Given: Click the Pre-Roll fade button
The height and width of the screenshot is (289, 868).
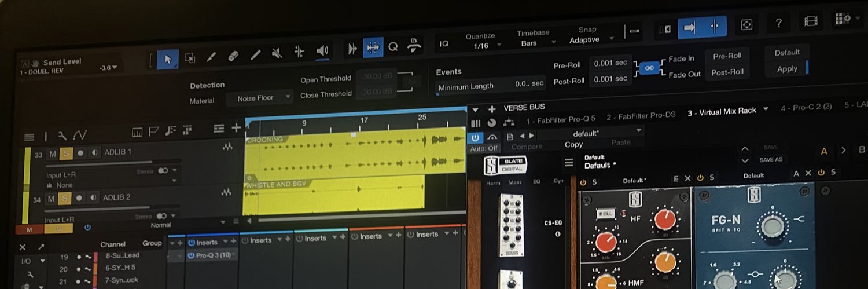Looking at the screenshot, I should point(727,56).
